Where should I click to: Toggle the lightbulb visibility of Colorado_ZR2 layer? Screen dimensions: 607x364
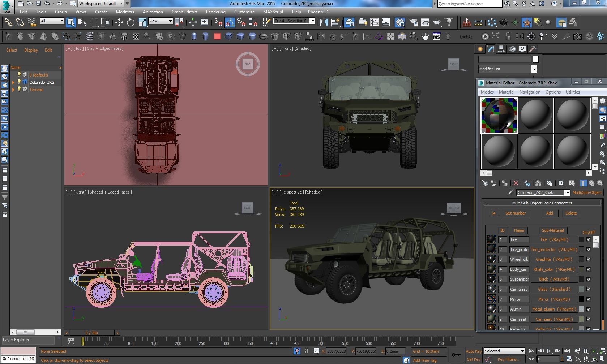pos(20,82)
